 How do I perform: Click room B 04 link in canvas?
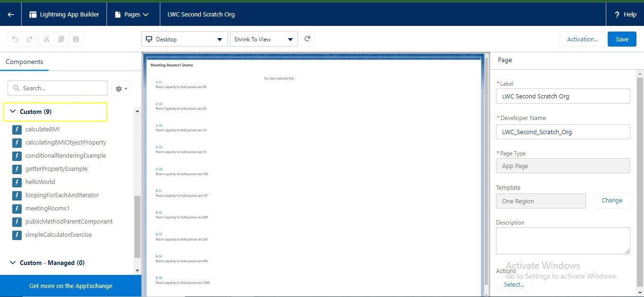(x=159, y=256)
